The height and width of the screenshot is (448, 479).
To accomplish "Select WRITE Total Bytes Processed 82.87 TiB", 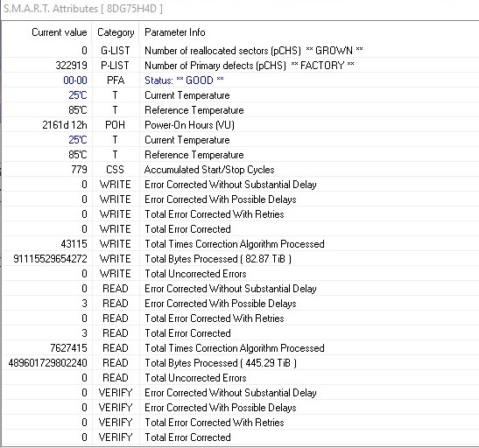I will [241, 259].
